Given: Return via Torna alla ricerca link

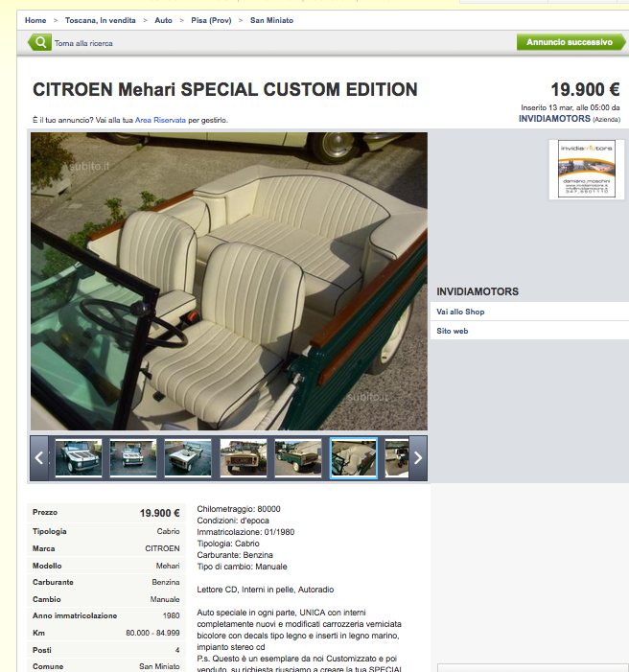Looking at the screenshot, I should click(83, 43).
